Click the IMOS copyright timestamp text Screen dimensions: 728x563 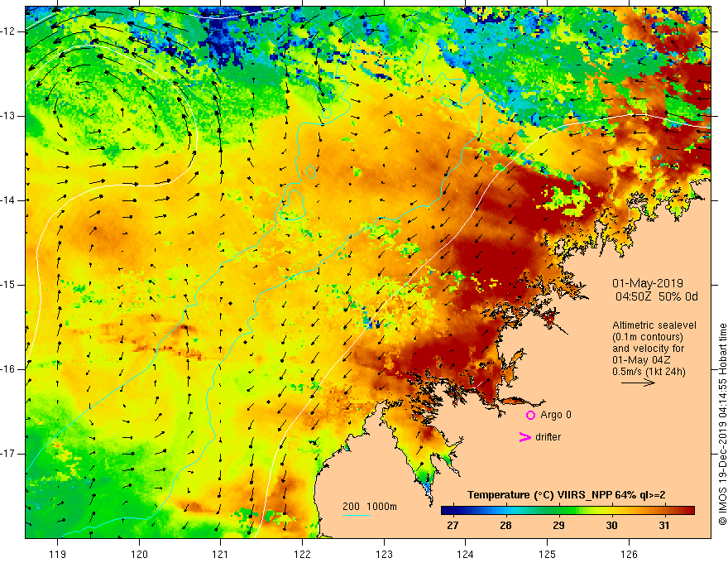(x=722, y=424)
